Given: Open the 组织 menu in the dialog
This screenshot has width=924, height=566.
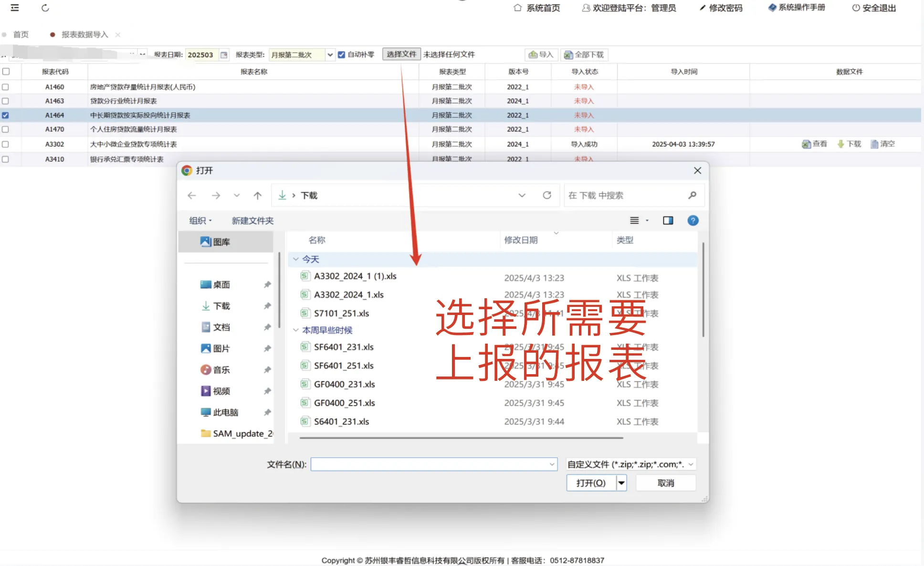Looking at the screenshot, I should [x=200, y=220].
